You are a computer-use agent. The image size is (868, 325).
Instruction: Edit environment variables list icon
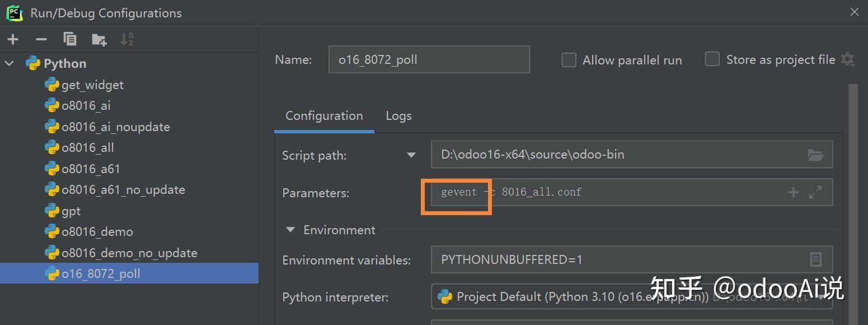click(815, 259)
